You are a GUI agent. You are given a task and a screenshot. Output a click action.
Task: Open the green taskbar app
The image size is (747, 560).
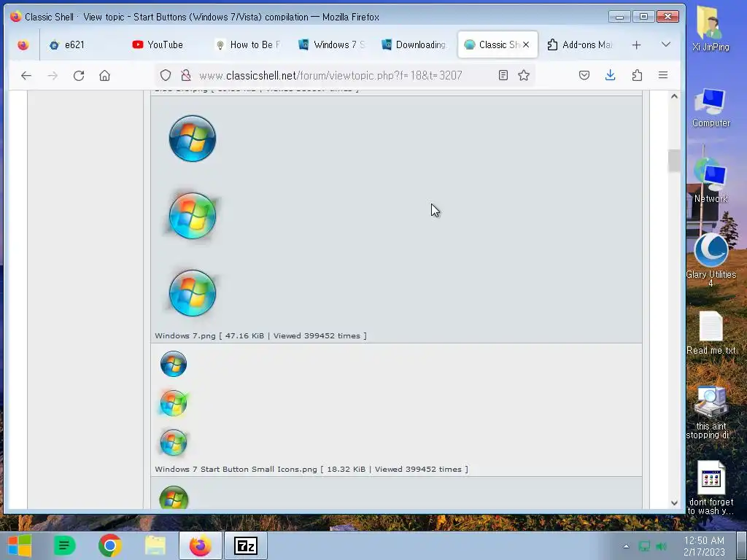click(x=64, y=545)
